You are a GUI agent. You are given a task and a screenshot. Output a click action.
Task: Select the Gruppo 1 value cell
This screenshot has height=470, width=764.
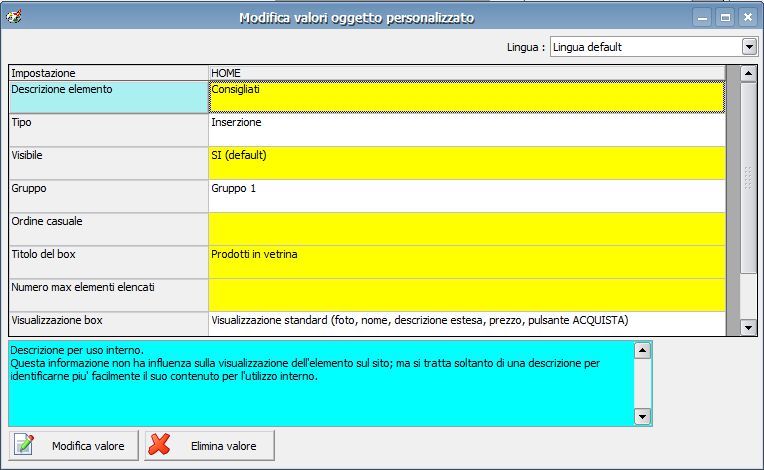coord(467,196)
